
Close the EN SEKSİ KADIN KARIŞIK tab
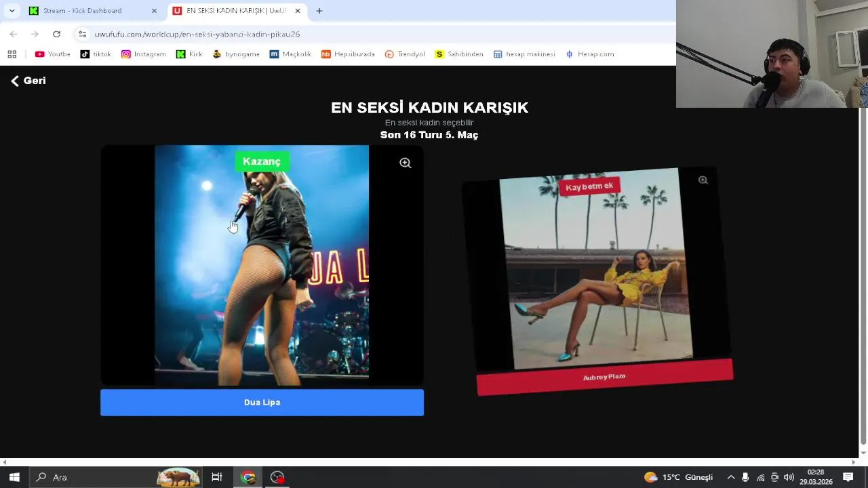297,11
